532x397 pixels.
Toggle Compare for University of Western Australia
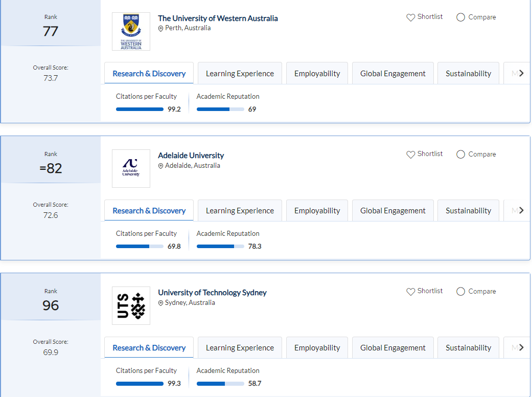click(460, 17)
